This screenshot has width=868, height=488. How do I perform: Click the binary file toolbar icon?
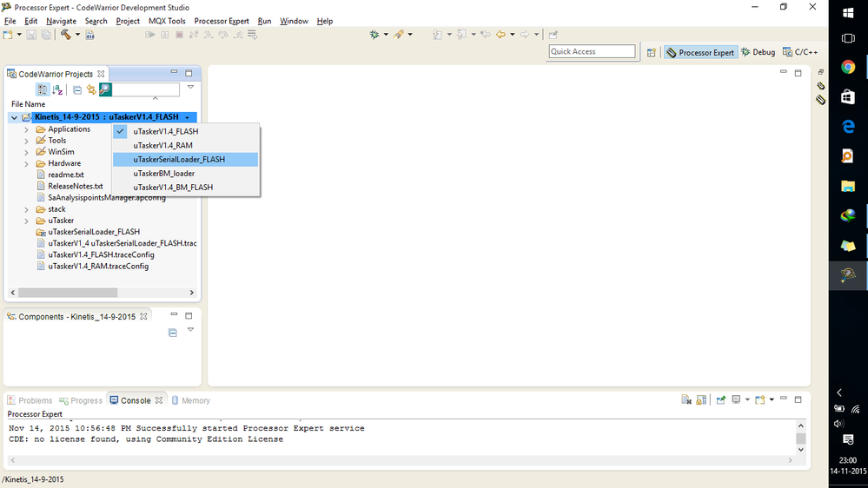(89, 35)
